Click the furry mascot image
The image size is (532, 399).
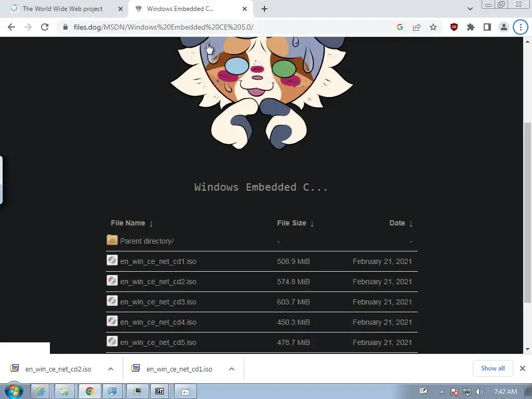point(262,92)
